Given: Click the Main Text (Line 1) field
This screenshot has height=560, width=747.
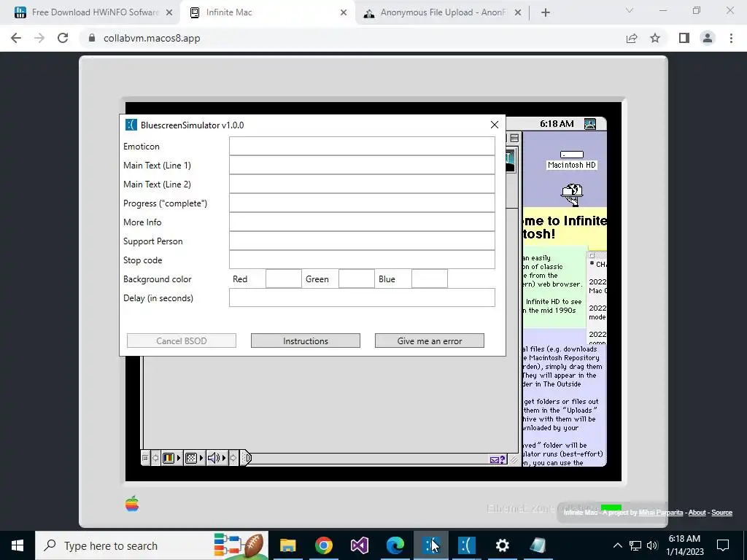Looking at the screenshot, I should click(x=362, y=166).
